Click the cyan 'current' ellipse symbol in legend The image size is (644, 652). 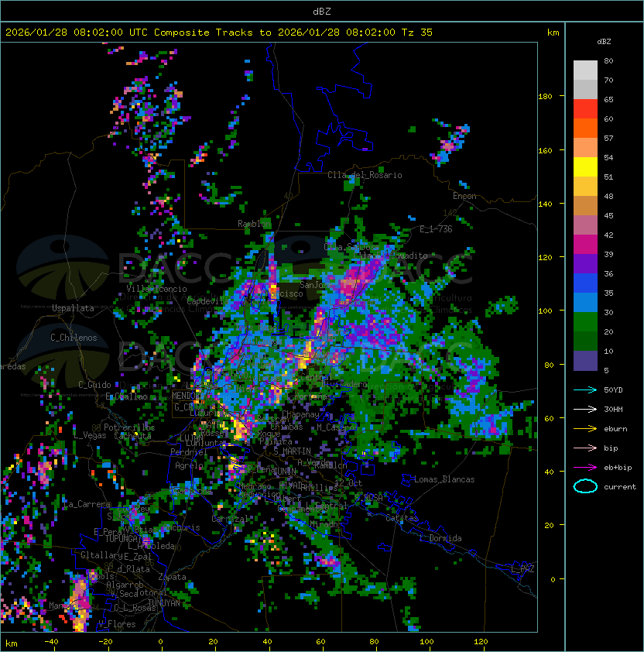585,486
